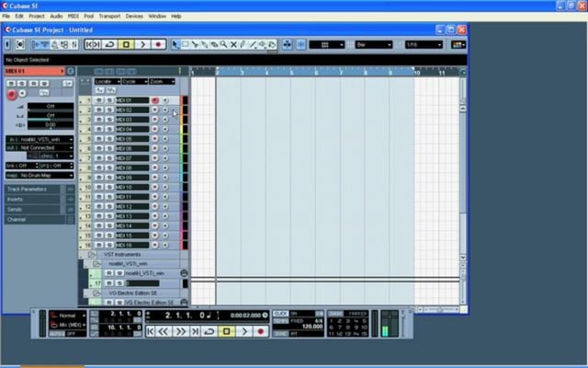Mute the MIDI 05 track
588x368 pixels.
coord(99,139)
